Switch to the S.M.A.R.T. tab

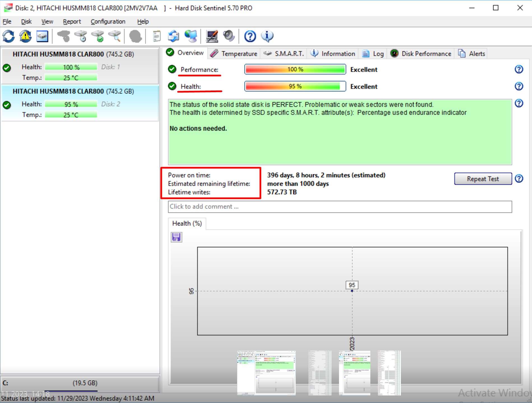(284, 54)
